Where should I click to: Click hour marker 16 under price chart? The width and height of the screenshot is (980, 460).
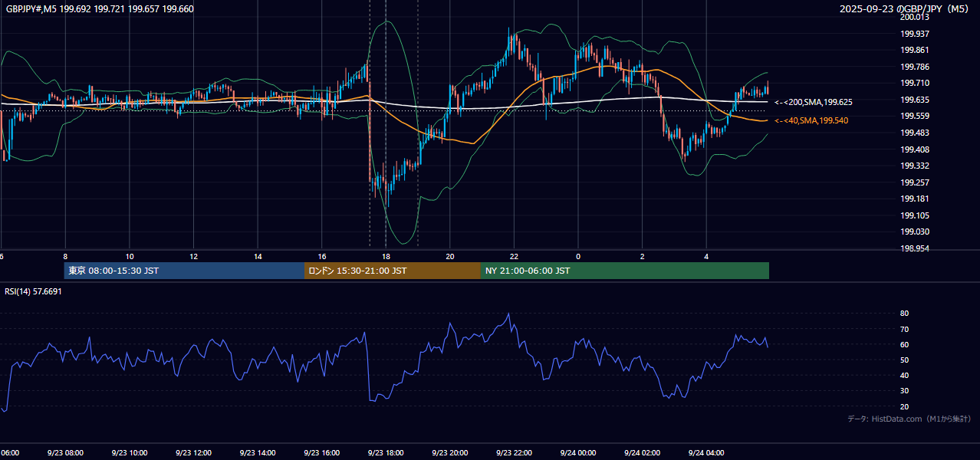[x=322, y=257]
